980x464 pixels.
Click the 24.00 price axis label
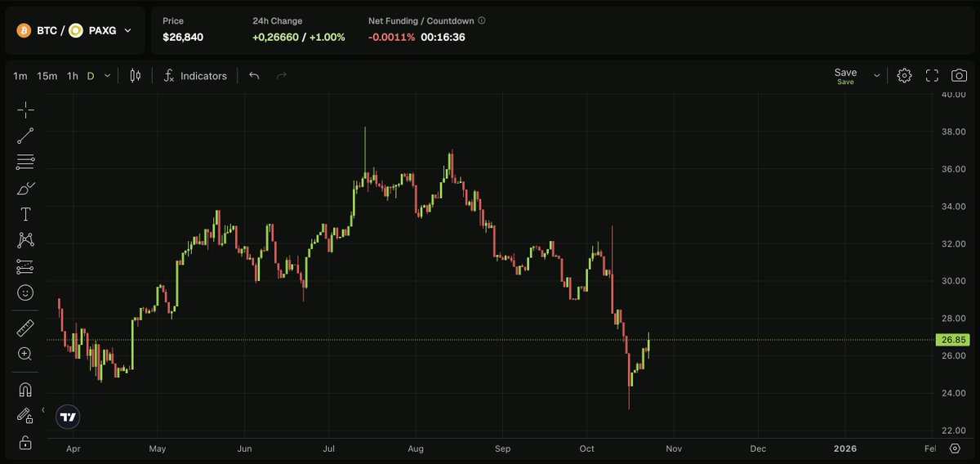coord(955,393)
